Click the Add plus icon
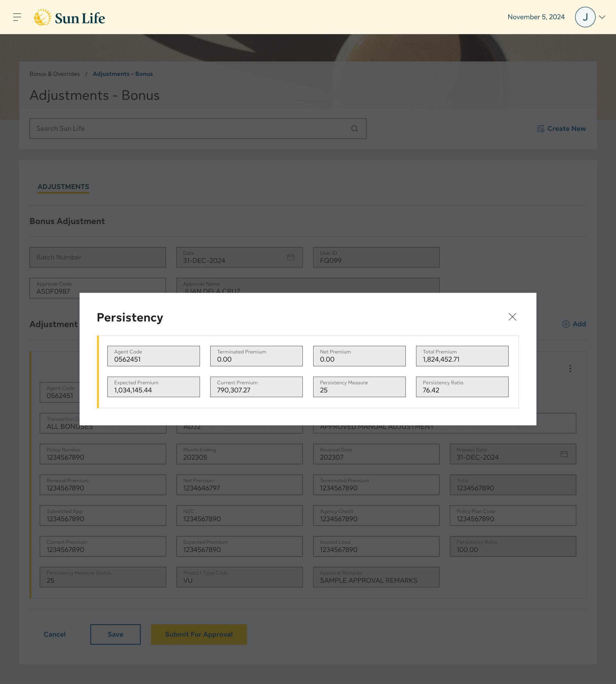Viewport: 616px width, 684px height. 566,324
